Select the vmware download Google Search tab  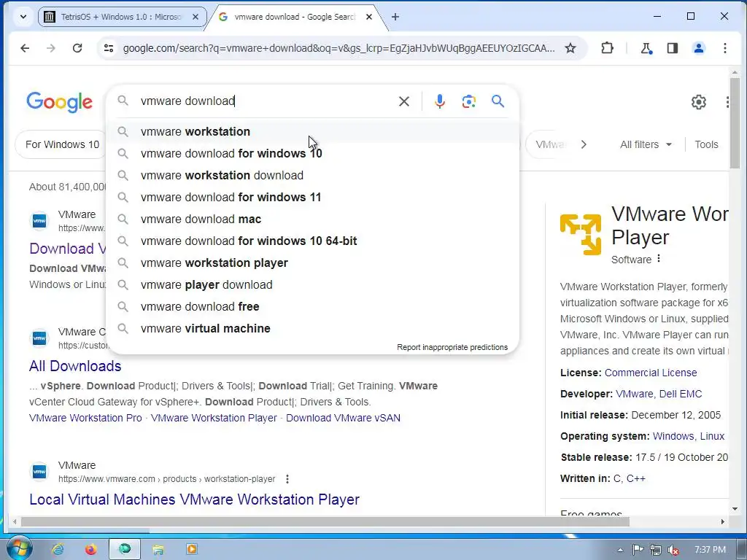click(295, 17)
